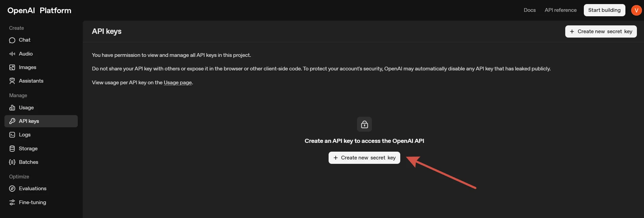The height and width of the screenshot is (218, 644).
Task: Click the center Create new secret key button
Action: click(x=364, y=158)
